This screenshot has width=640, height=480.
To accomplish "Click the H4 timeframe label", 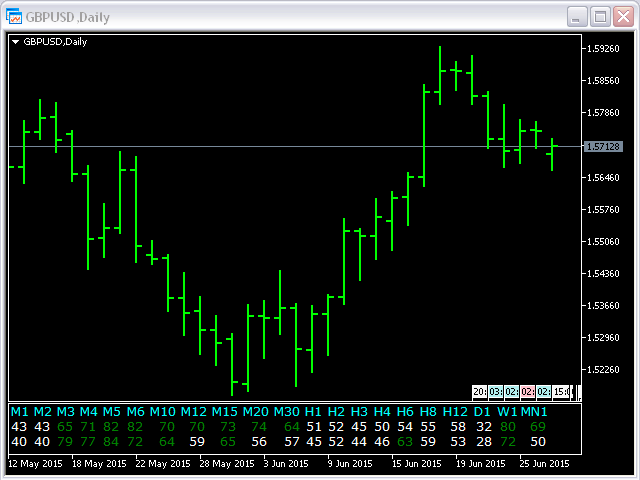I will [x=382, y=412].
